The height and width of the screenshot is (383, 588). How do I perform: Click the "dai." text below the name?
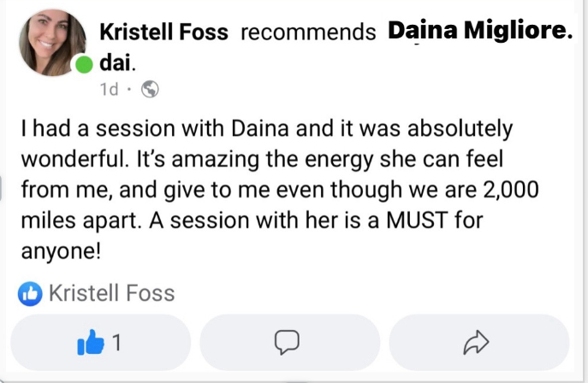[x=119, y=63]
